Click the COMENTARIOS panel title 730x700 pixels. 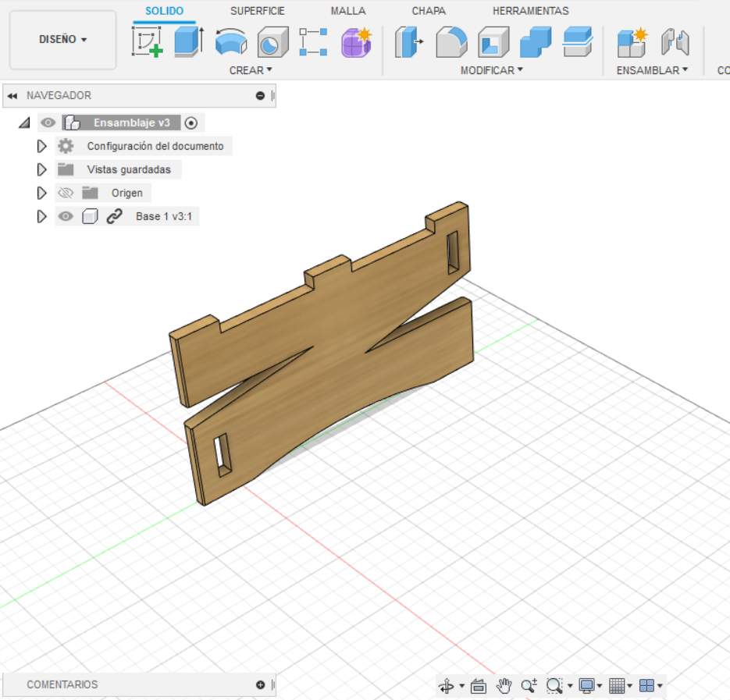point(62,684)
